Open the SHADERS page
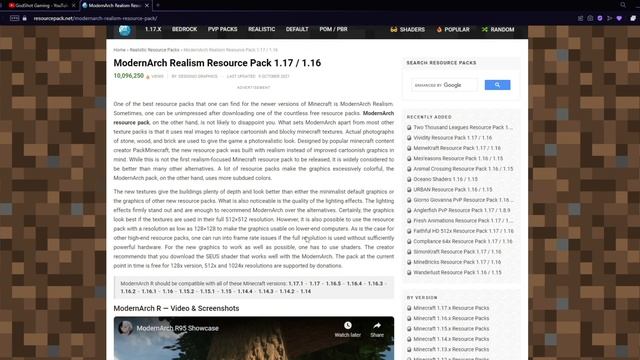 click(x=407, y=29)
